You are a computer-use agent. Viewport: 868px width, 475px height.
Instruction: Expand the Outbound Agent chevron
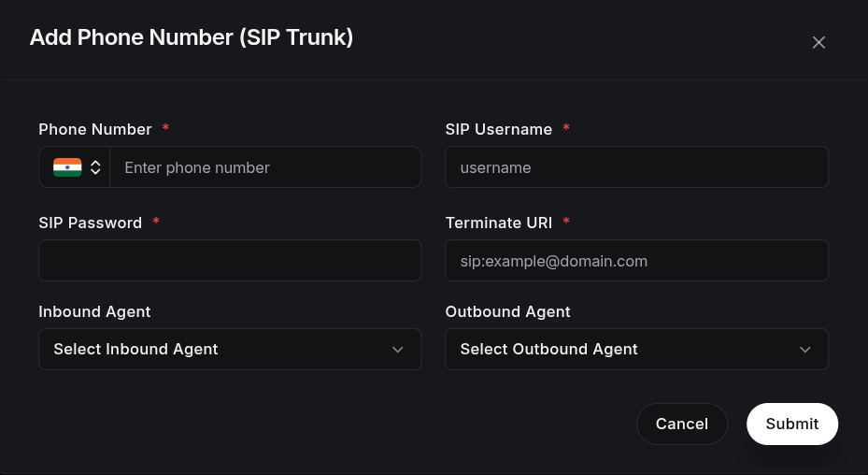pos(804,350)
